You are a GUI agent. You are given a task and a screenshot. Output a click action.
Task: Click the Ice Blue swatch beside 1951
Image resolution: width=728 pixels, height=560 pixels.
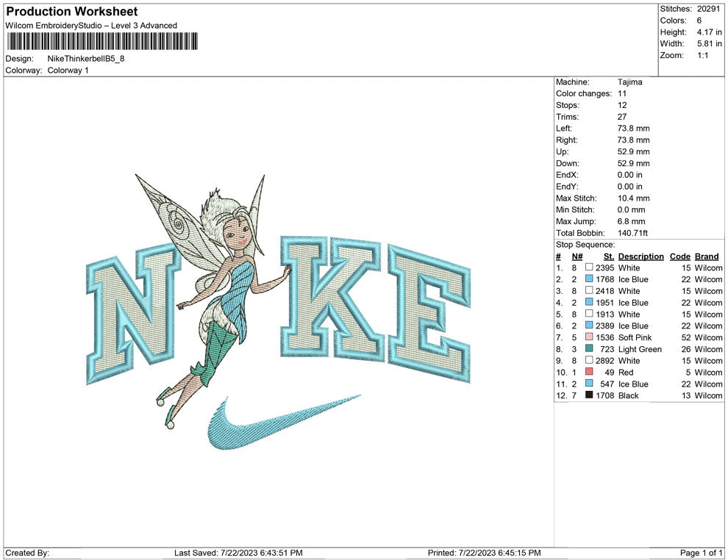[x=589, y=302]
